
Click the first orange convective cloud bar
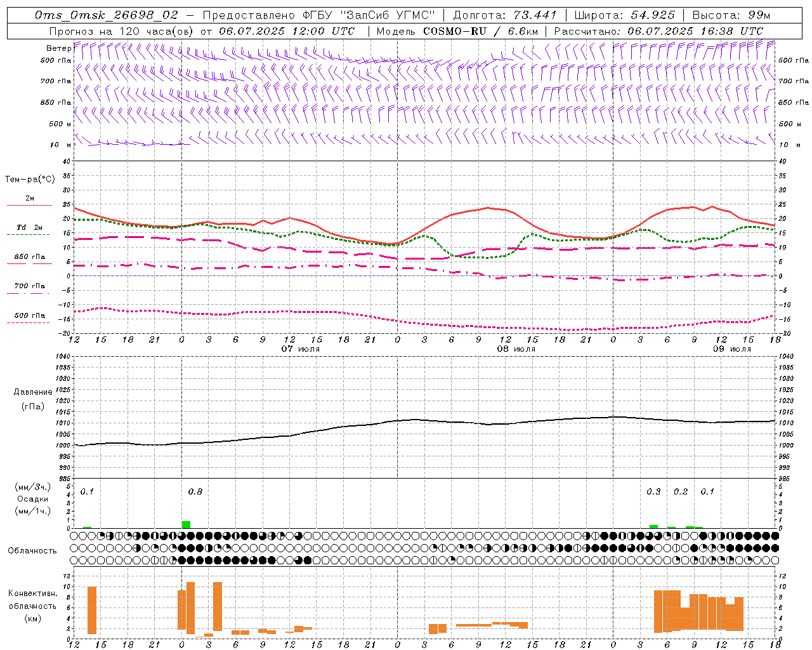[x=92, y=610]
